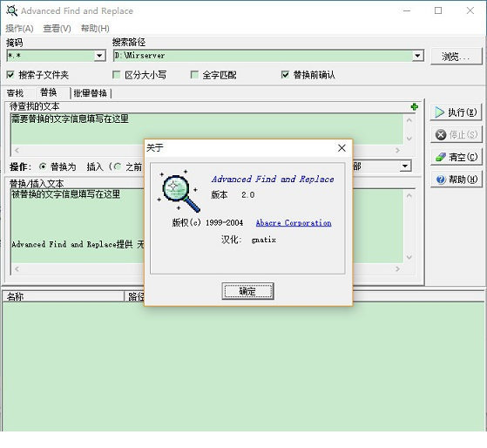Open Abacre Corporation link
Screen dimensions: 487x448
[x=294, y=223]
